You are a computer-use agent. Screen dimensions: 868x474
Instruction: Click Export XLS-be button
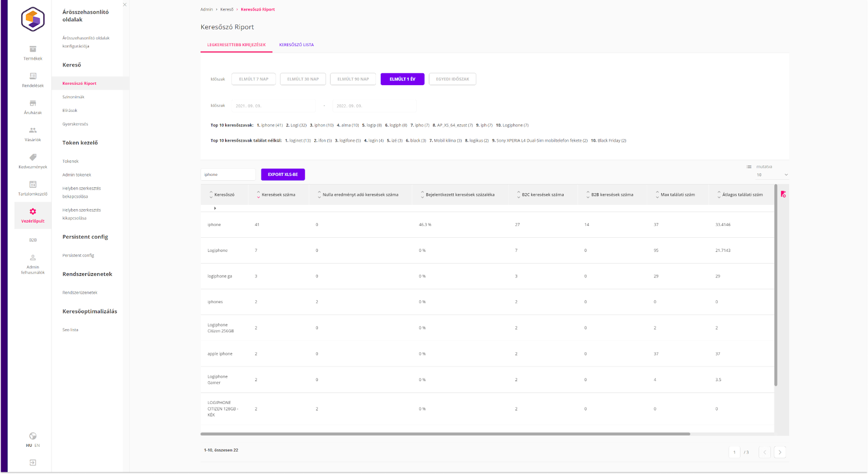click(x=283, y=175)
